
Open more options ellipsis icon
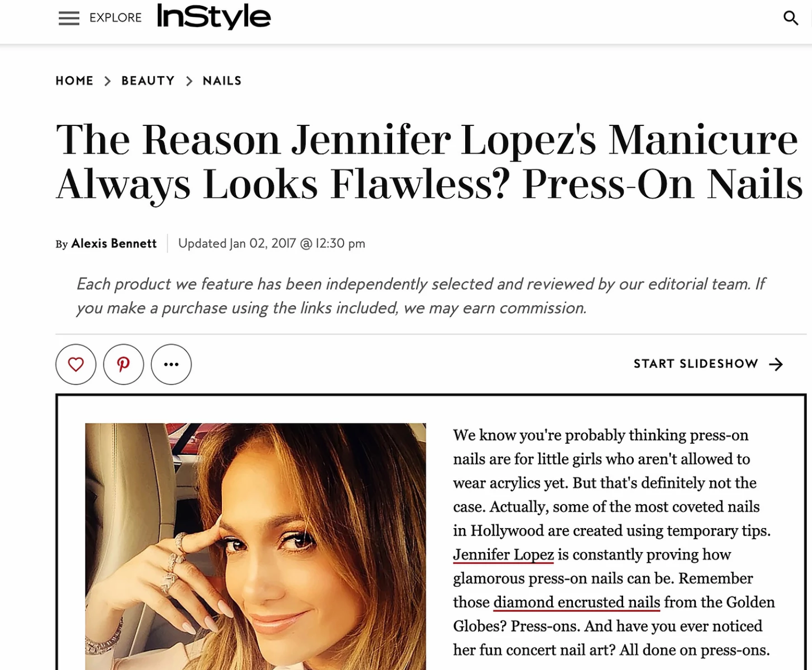pos(171,364)
